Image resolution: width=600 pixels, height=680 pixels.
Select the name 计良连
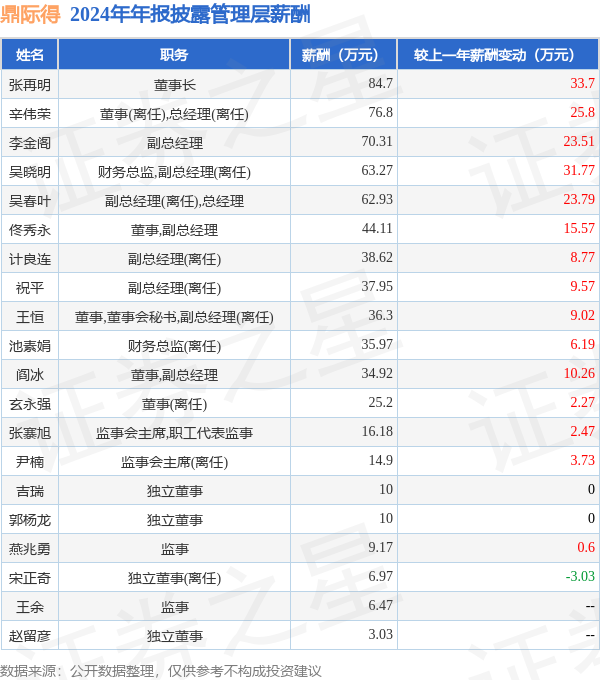30,259
